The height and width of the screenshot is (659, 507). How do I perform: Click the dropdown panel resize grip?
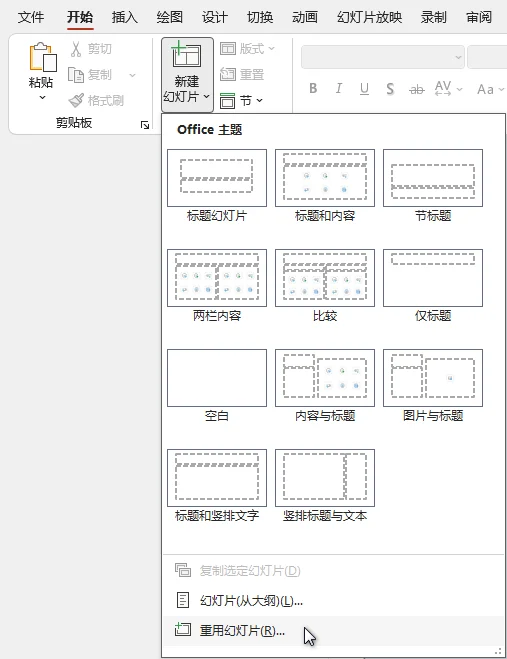(x=499, y=651)
